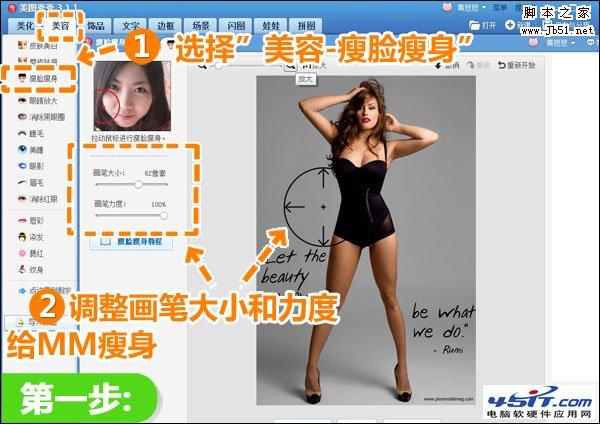Viewport: 600px width, 424px height.
Task: Click the zoom slider handle above canvas
Action: click(218, 66)
